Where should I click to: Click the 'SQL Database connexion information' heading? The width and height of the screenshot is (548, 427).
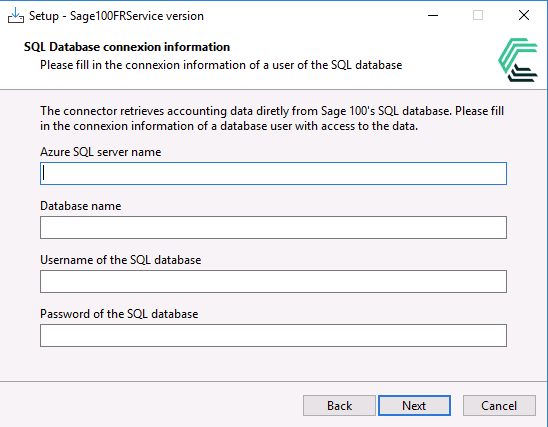pyautogui.click(x=127, y=47)
